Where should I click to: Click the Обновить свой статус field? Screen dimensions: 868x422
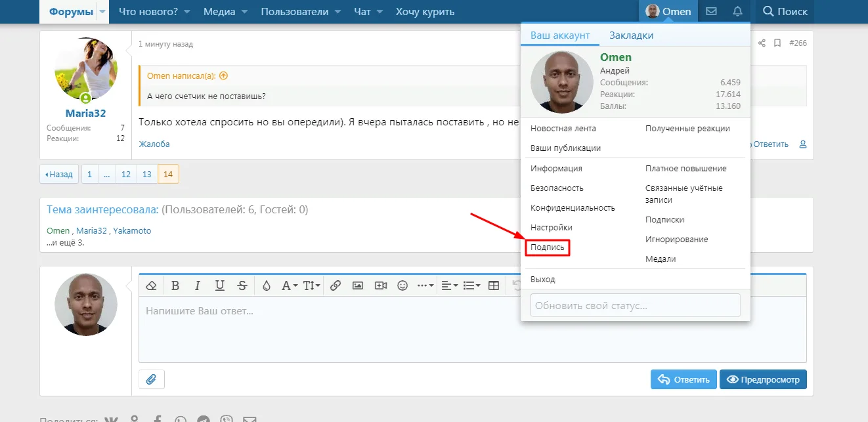(635, 305)
